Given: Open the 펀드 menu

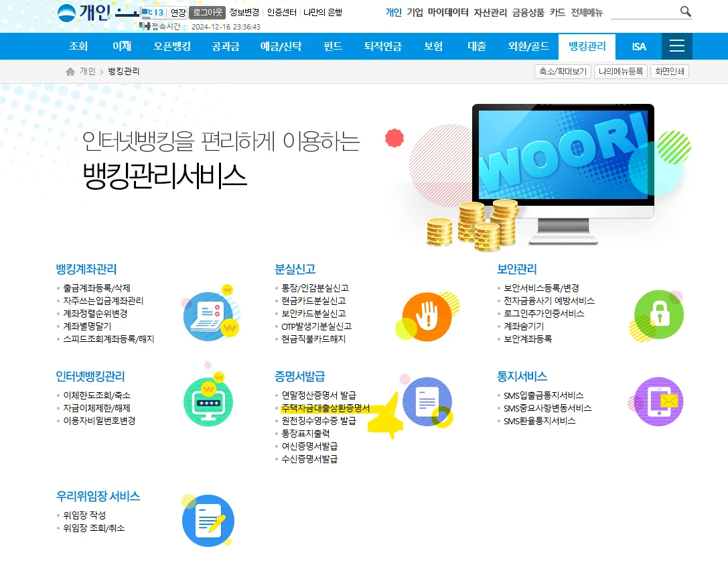Looking at the screenshot, I should click(333, 46).
